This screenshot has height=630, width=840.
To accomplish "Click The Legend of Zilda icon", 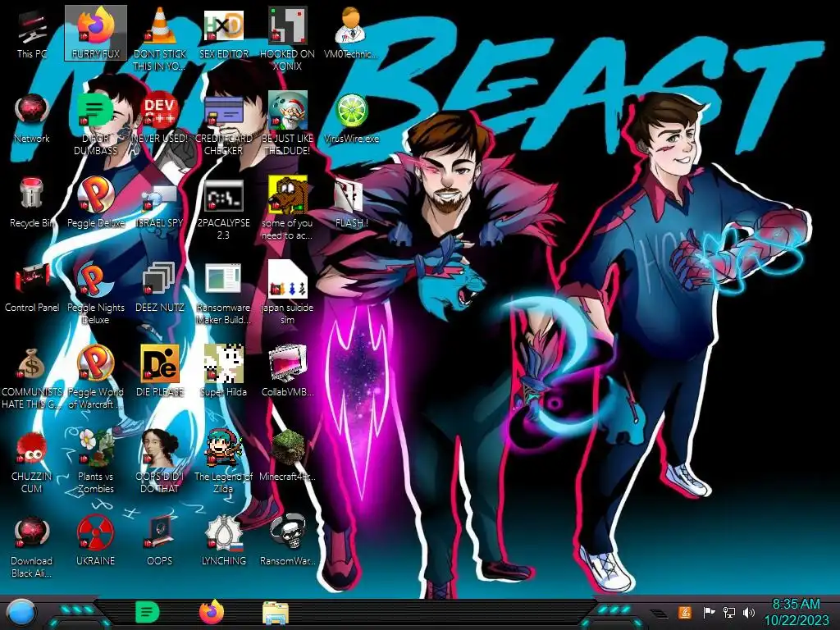I will point(224,462).
